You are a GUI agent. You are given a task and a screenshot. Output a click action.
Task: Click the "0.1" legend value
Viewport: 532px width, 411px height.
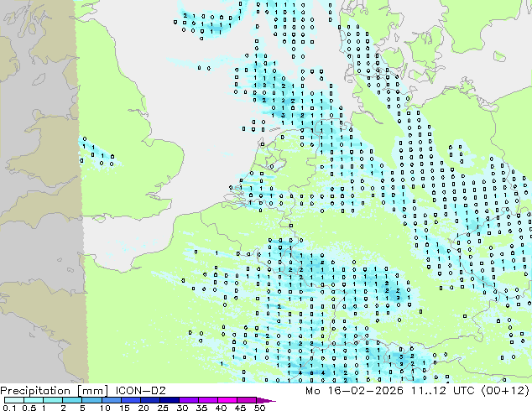(9, 408)
